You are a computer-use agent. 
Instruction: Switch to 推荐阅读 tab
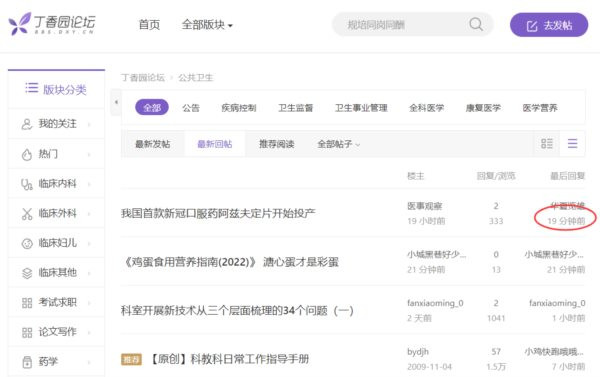tap(276, 144)
